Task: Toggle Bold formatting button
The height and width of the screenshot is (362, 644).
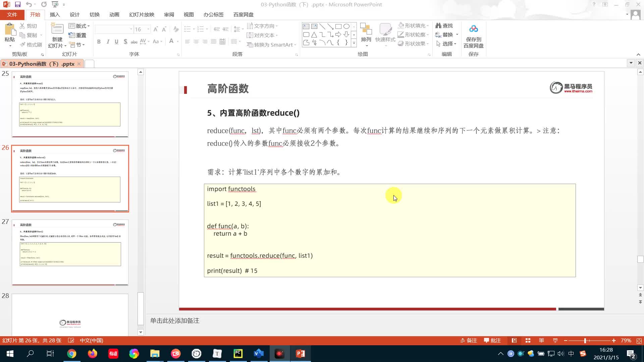Action: coord(99,42)
